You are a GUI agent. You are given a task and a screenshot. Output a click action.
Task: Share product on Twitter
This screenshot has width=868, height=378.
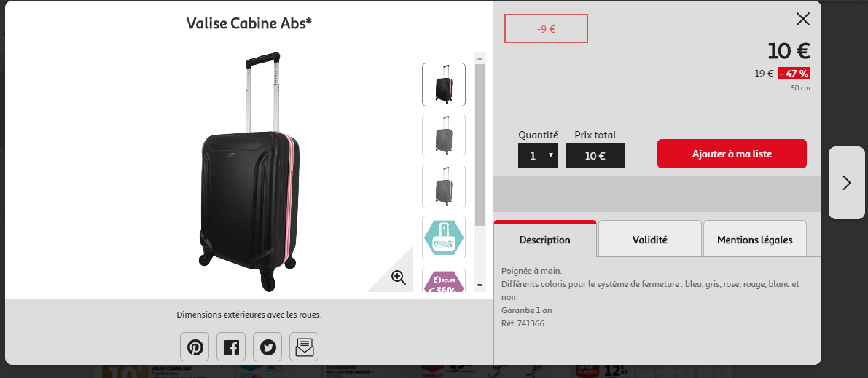coord(267,347)
